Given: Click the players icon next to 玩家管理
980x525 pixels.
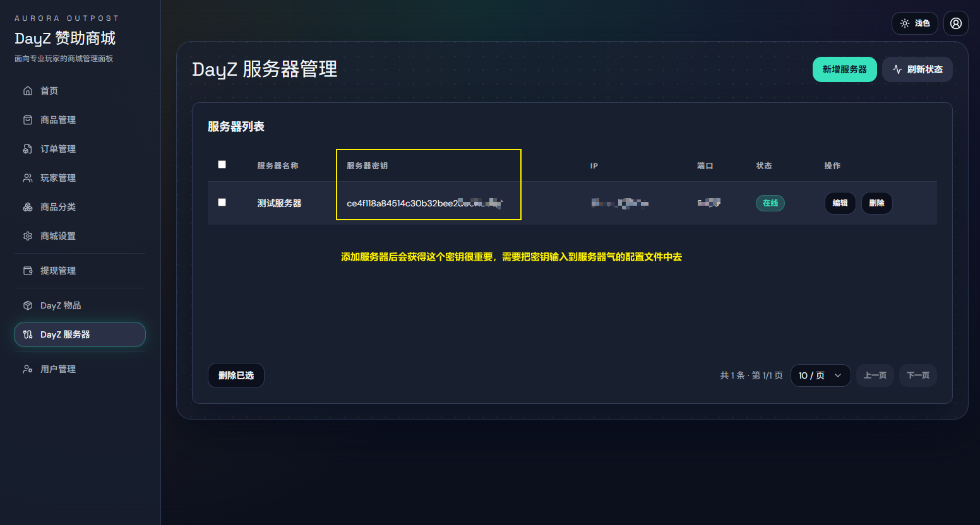Looking at the screenshot, I should [x=28, y=178].
